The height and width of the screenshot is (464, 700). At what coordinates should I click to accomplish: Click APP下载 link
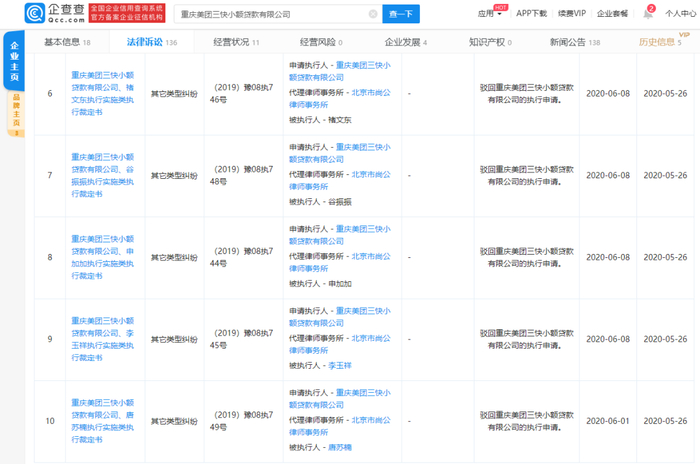coord(531,13)
